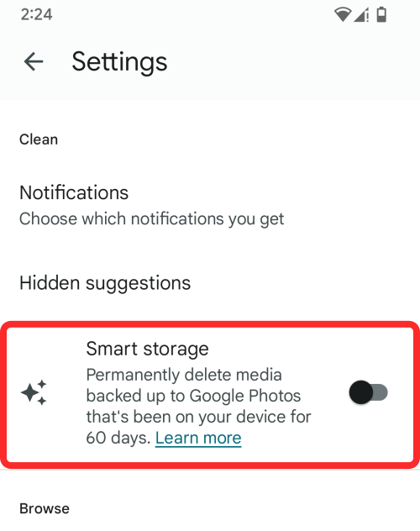The image size is (420, 531).
Task: Open the Learn more link
Action: click(198, 439)
